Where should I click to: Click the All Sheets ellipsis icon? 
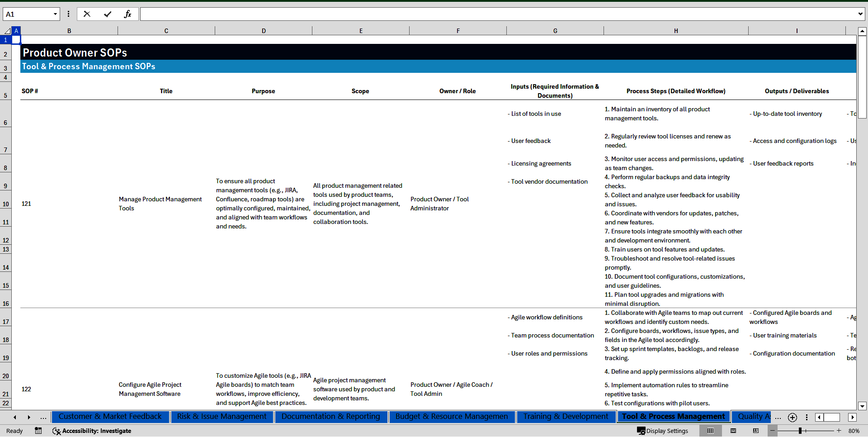(x=778, y=417)
